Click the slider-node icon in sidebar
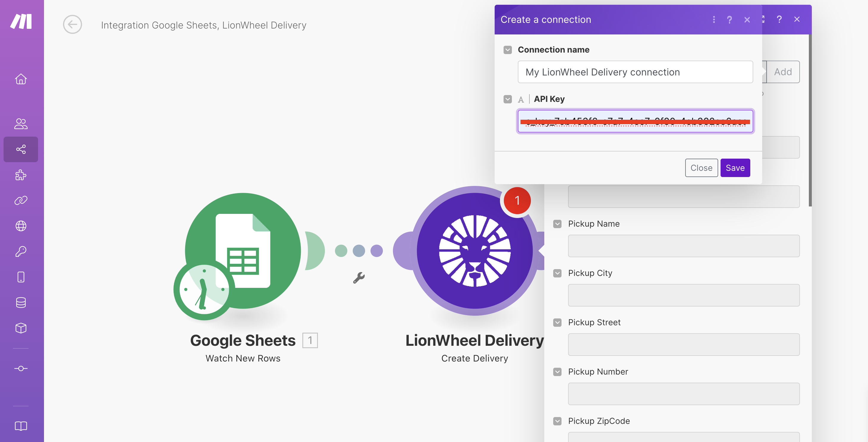Image resolution: width=868 pixels, height=442 pixels. [x=21, y=368]
